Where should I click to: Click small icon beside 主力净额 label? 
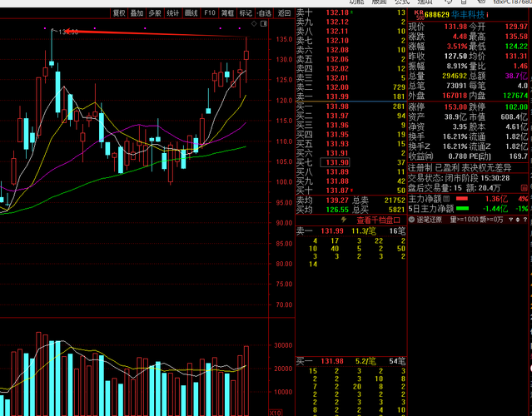point(446,199)
